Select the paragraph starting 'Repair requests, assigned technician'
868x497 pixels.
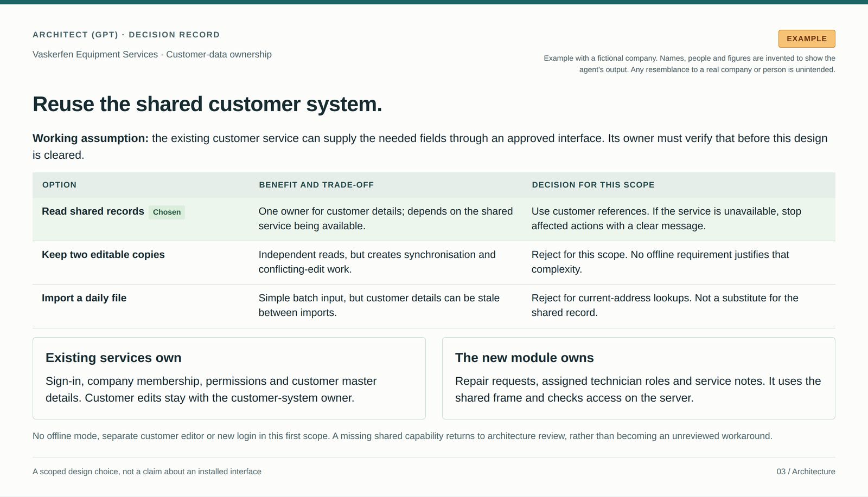point(638,390)
